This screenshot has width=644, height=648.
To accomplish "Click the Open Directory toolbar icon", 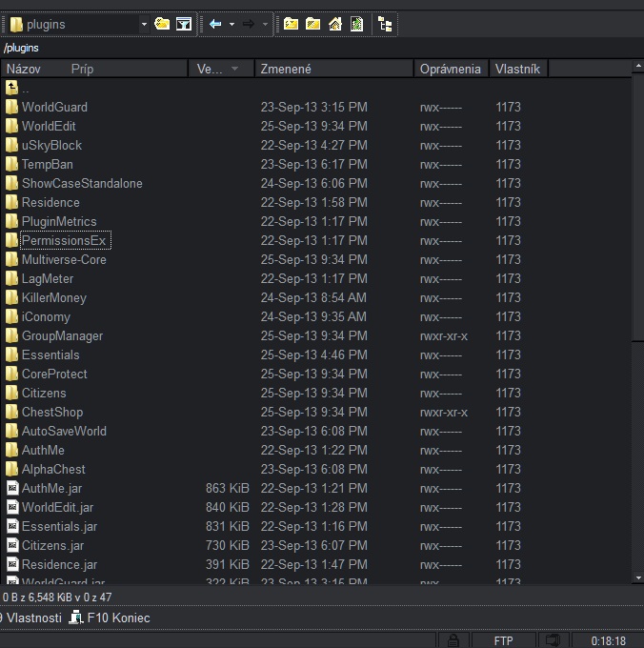I will click(x=162, y=25).
